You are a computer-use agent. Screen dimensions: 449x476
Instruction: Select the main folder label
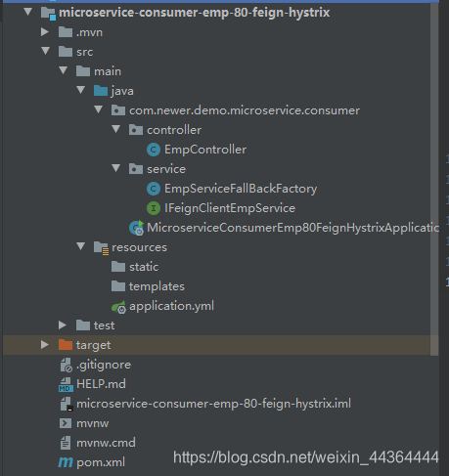pos(108,71)
